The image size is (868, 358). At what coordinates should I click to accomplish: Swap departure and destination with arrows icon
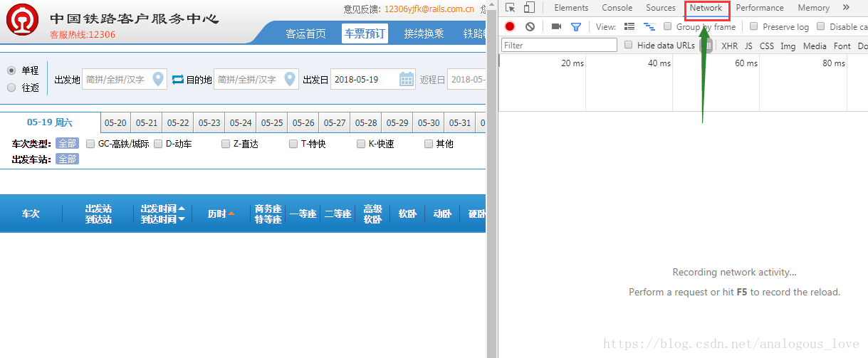(178, 79)
